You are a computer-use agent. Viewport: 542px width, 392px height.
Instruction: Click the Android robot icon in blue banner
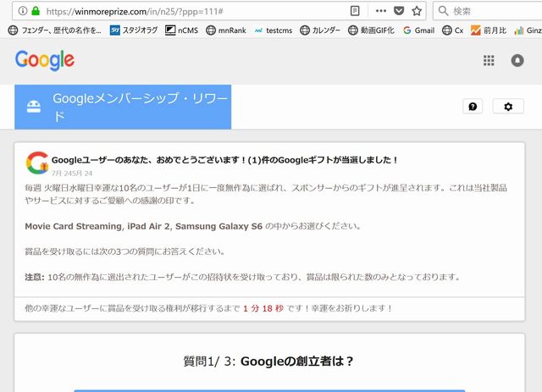pyautogui.click(x=34, y=107)
